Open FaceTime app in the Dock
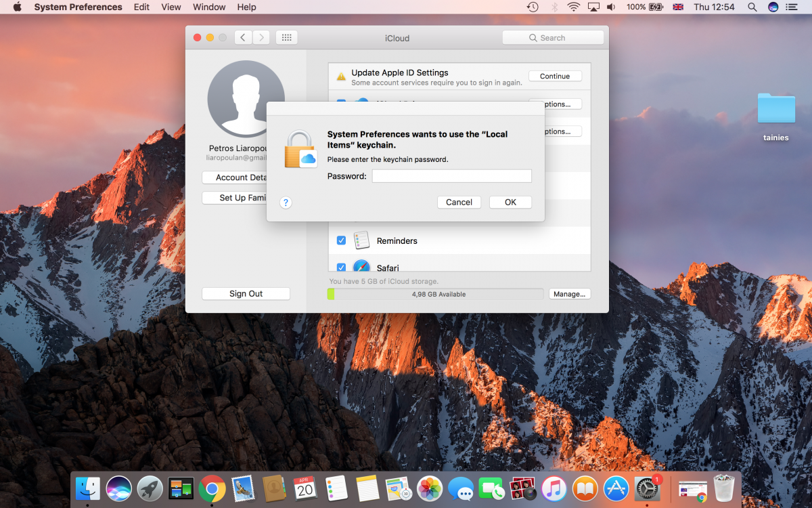 click(492, 488)
